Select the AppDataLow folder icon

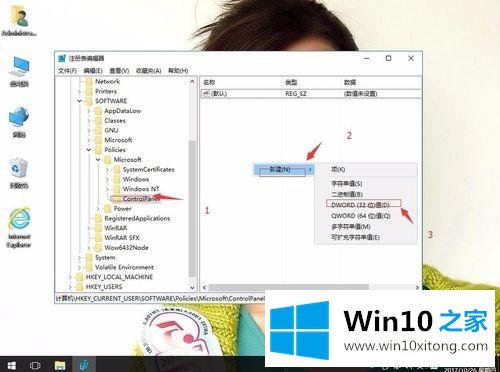point(98,111)
